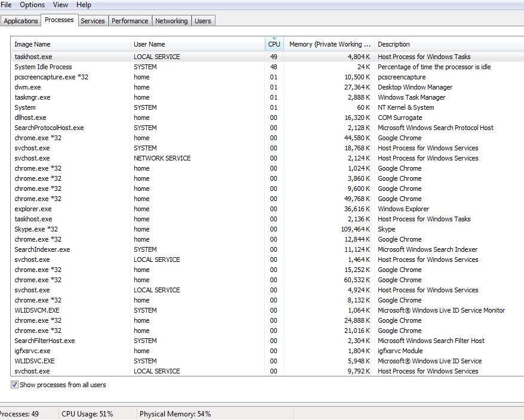Open the Options menu
The height and width of the screenshot is (420, 524).
(32, 5)
